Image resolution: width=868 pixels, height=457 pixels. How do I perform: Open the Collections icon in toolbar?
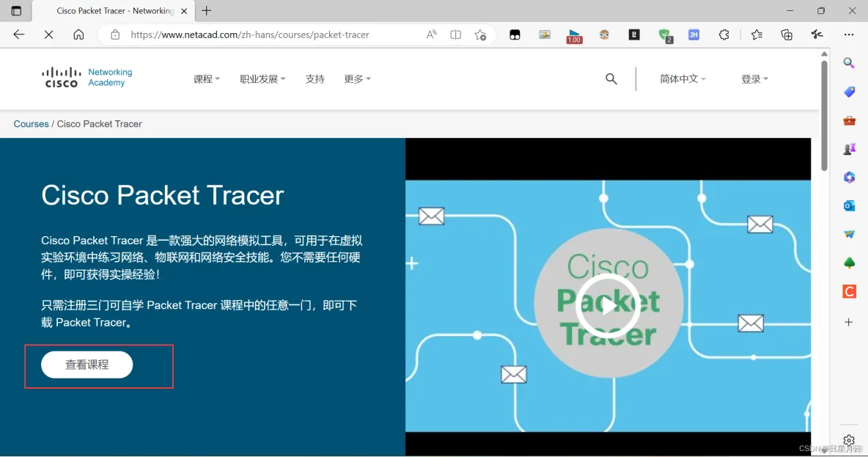click(x=787, y=34)
